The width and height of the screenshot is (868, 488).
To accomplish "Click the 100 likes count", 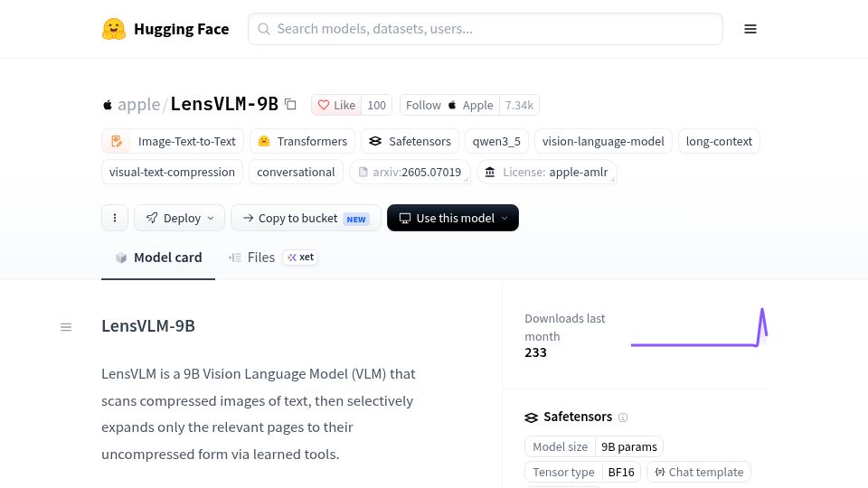I will pyautogui.click(x=376, y=105).
